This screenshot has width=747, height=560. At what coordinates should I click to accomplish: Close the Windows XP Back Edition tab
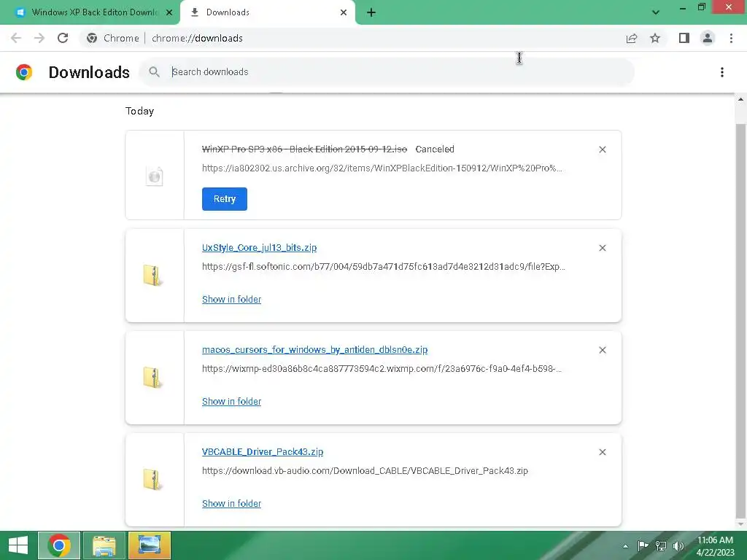(x=169, y=12)
